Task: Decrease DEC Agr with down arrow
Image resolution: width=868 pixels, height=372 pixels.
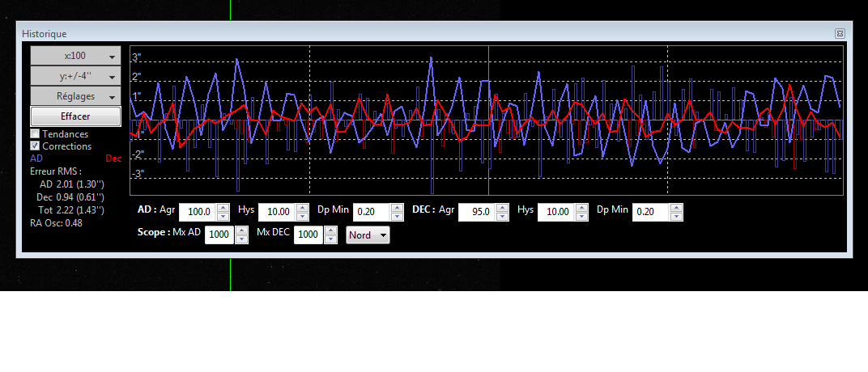Action: pyautogui.click(x=502, y=216)
